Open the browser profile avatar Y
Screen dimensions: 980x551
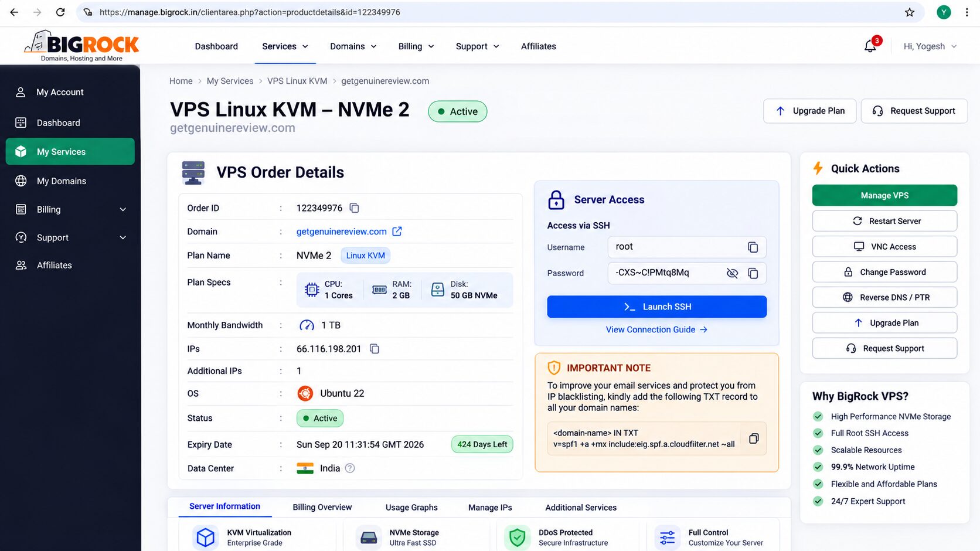[x=944, y=12]
